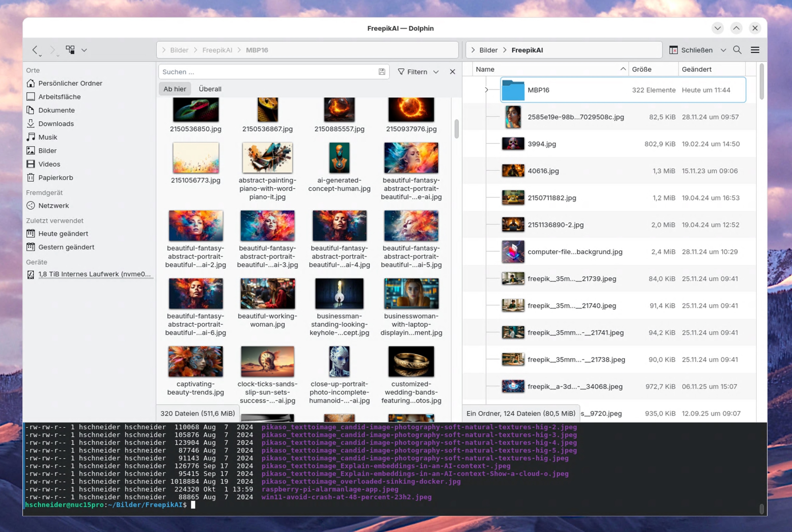Image resolution: width=792 pixels, height=532 pixels.
Task: Open Papierkorb in the sidebar
Action: [x=55, y=177]
